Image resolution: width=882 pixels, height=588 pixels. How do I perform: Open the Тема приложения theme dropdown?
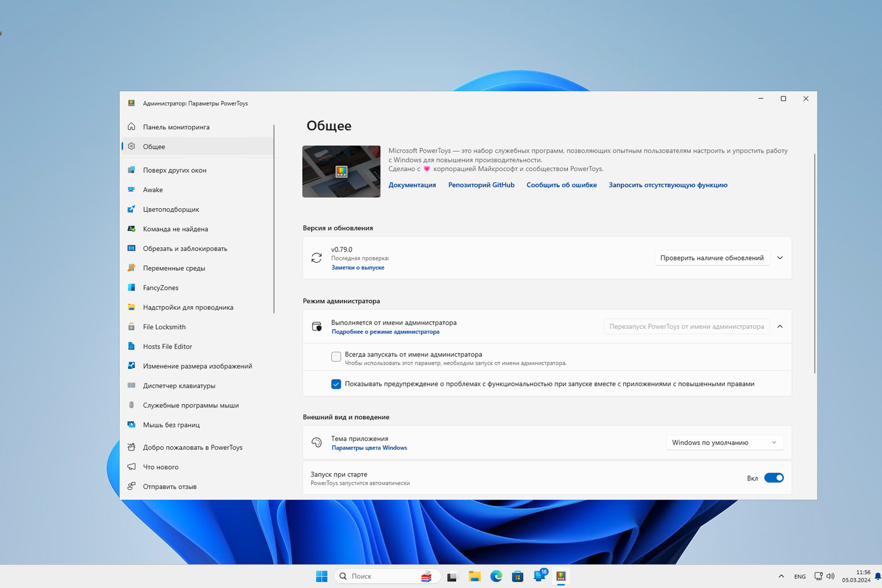point(724,442)
